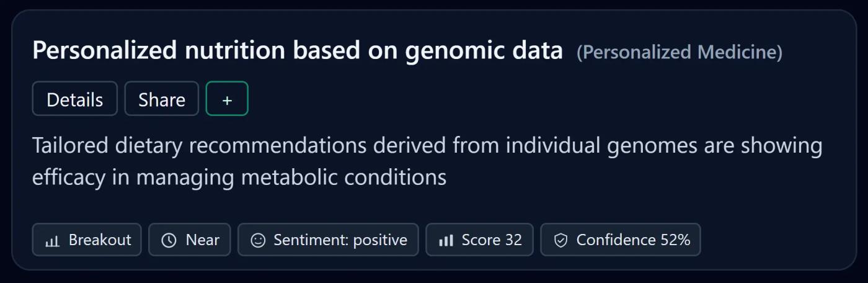Click the number 32 in the Score badge
Viewport: 868px width, 283px height.
click(513, 240)
